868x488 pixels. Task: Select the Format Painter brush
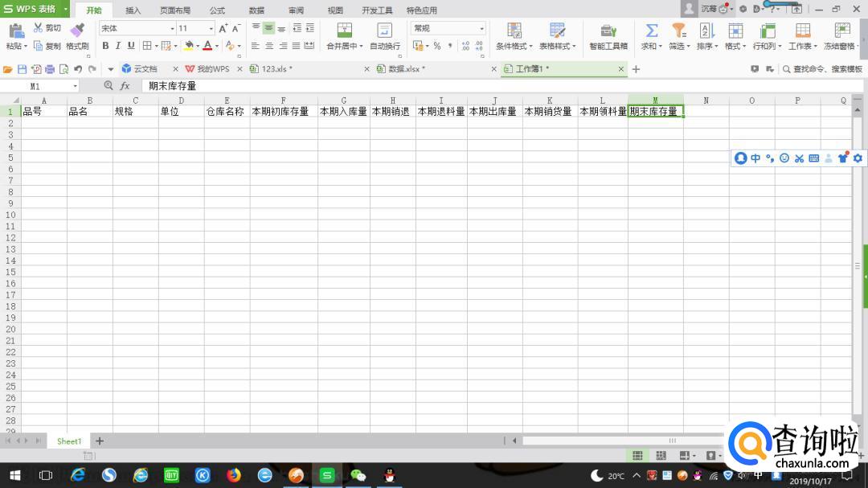click(x=77, y=31)
